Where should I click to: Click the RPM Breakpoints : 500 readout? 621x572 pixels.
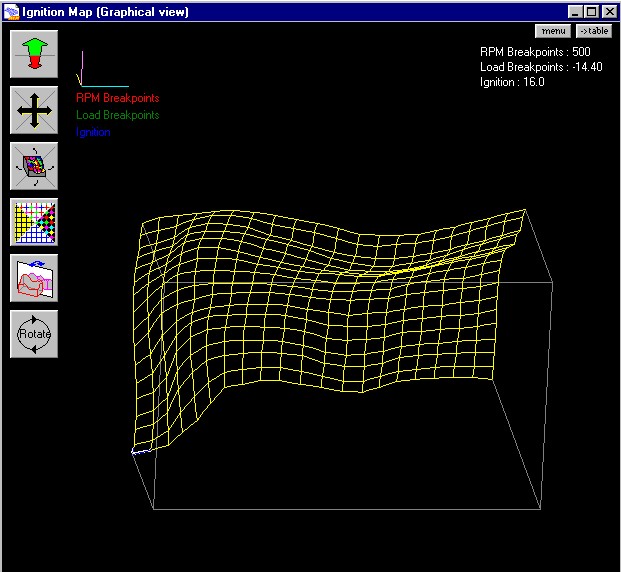point(535,51)
